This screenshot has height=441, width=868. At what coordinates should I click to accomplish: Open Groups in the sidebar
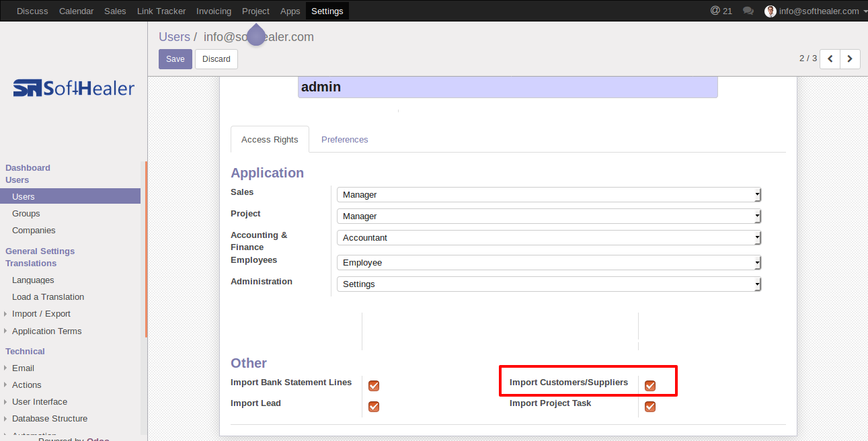point(26,214)
